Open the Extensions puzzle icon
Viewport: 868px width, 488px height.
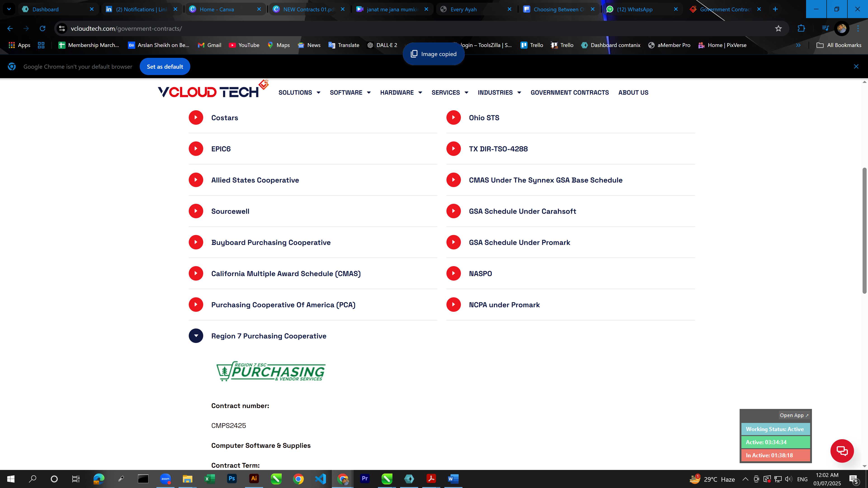click(x=801, y=29)
